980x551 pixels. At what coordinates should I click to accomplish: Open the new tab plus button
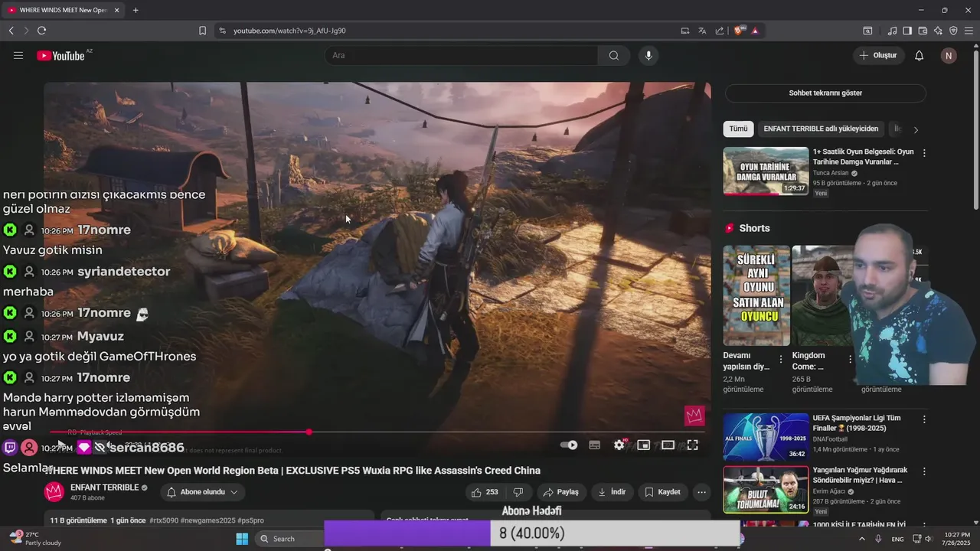pos(136,10)
